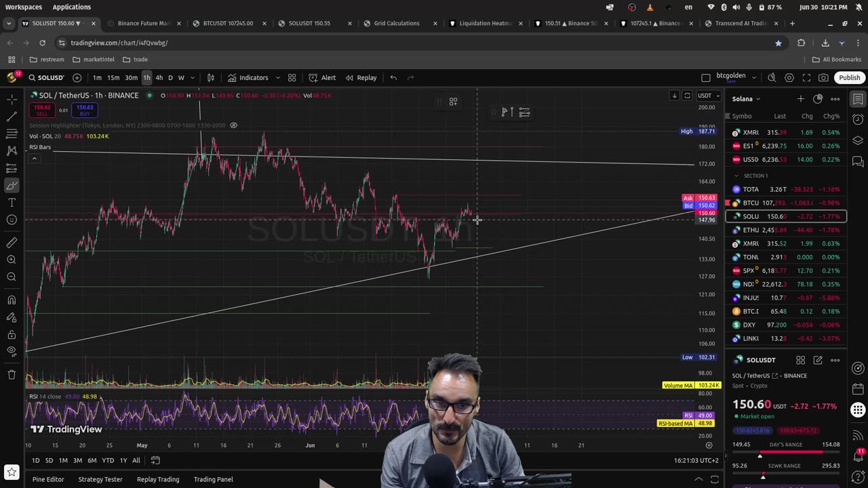Open the chats side panel icon
The height and width of the screenshot is (488, 868).
pos(858,162)
